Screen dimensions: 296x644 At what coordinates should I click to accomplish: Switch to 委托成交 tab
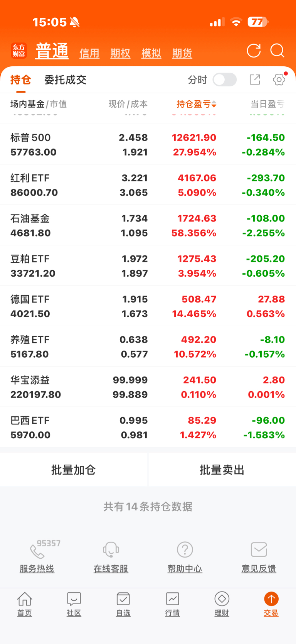[65, 80]
